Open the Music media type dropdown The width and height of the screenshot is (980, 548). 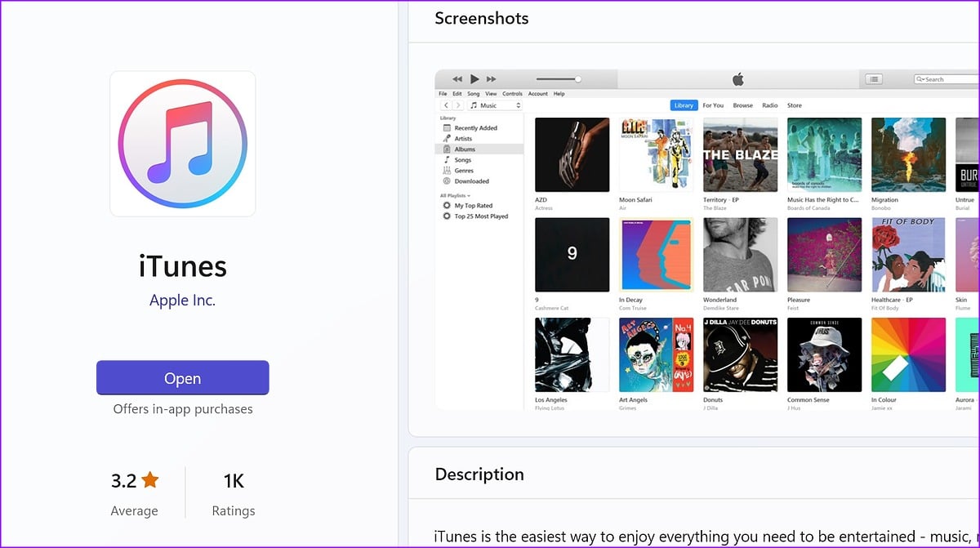(495, 105)
